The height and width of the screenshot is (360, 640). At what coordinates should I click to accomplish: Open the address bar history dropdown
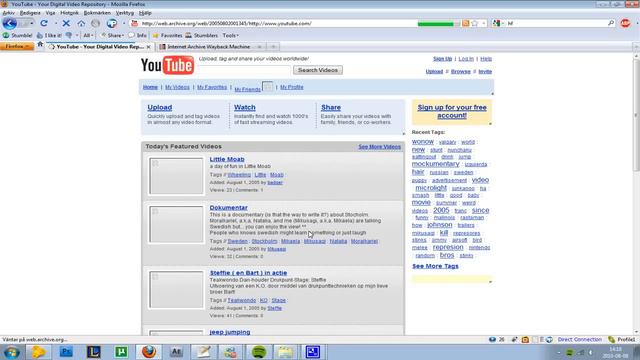[484, 23]
